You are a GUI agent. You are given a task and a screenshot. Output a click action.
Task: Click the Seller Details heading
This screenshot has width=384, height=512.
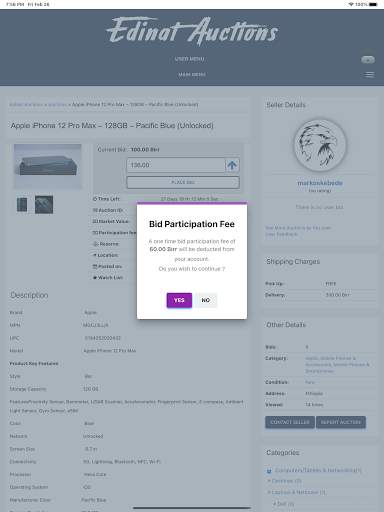[286, 105]
